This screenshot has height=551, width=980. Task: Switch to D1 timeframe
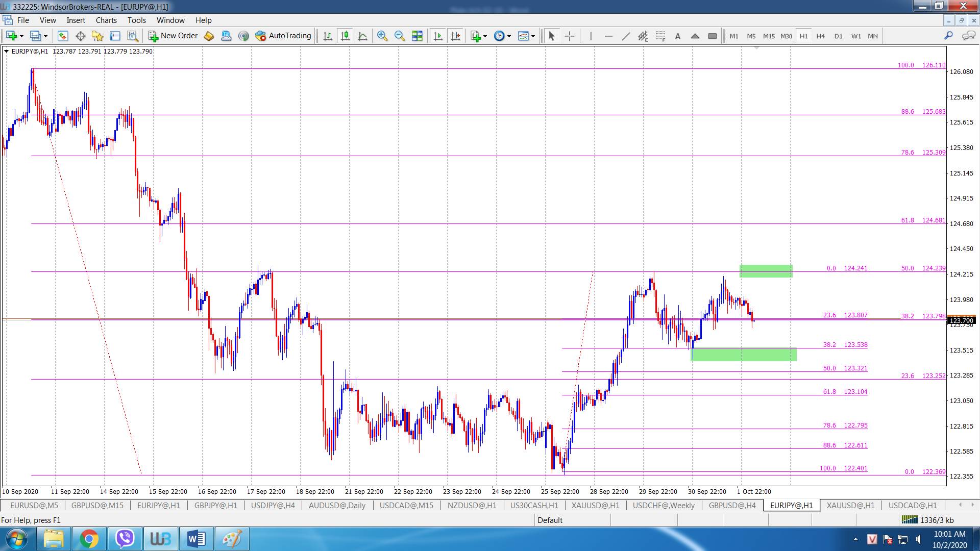tap(839, 36)
